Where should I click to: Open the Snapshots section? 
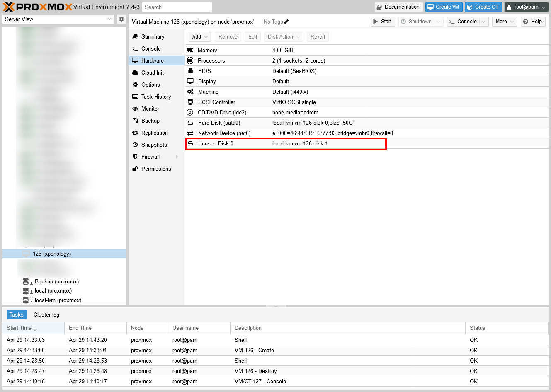tap(154, 145)
